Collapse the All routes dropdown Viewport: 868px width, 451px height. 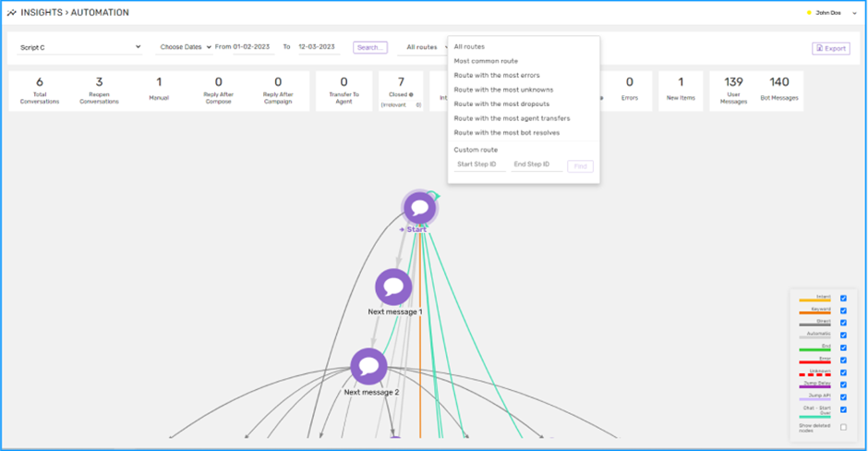425,47
